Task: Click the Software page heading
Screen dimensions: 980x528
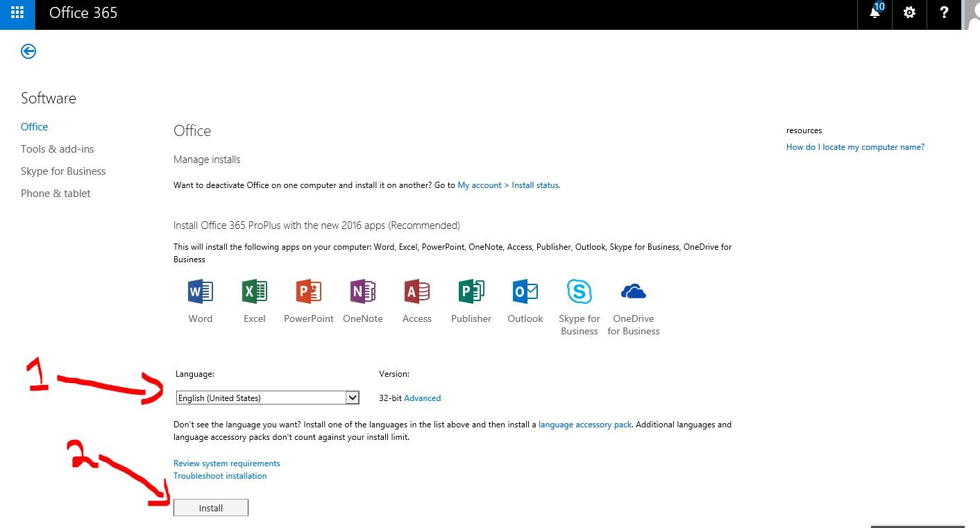Action: (x=49, y=99)
